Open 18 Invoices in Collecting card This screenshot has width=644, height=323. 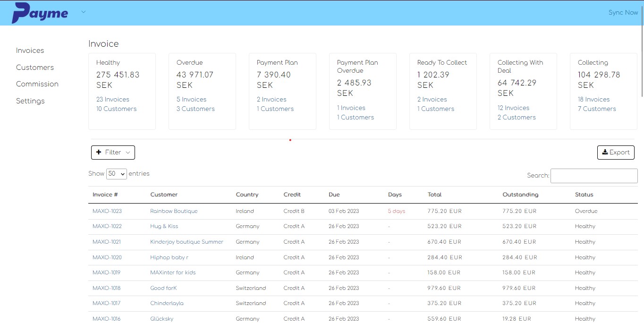pos(593,100)
